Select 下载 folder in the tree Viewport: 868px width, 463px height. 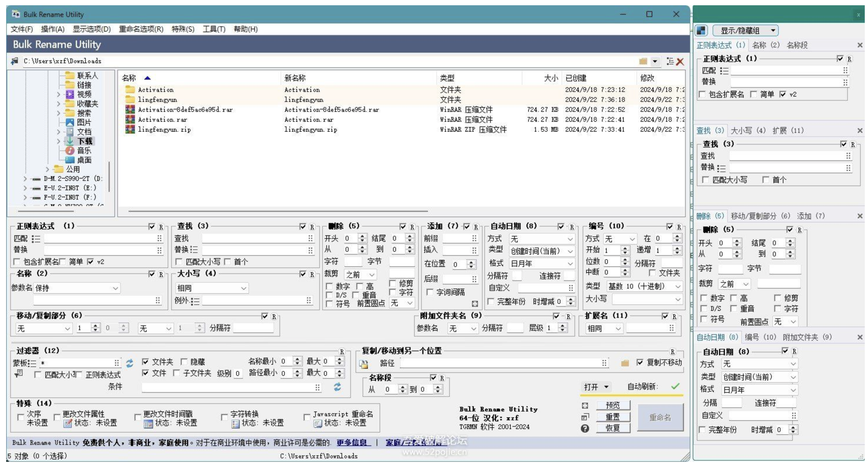(85, 141)
